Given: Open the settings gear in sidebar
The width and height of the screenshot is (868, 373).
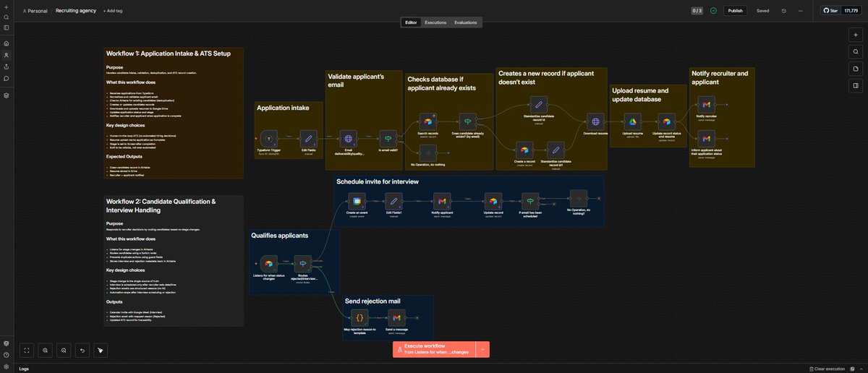Looking at the screenshot, I should click(x=6, y=366).
